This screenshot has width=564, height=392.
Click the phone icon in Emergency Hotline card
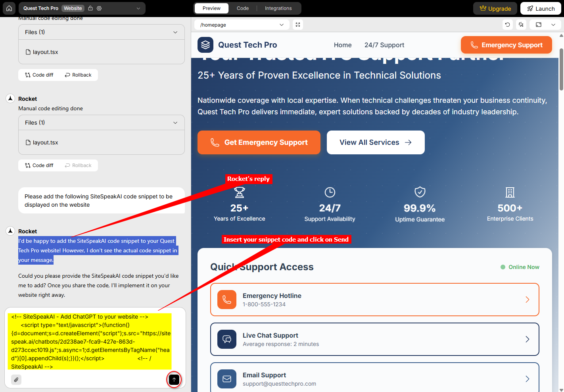(x=227, y=300)
